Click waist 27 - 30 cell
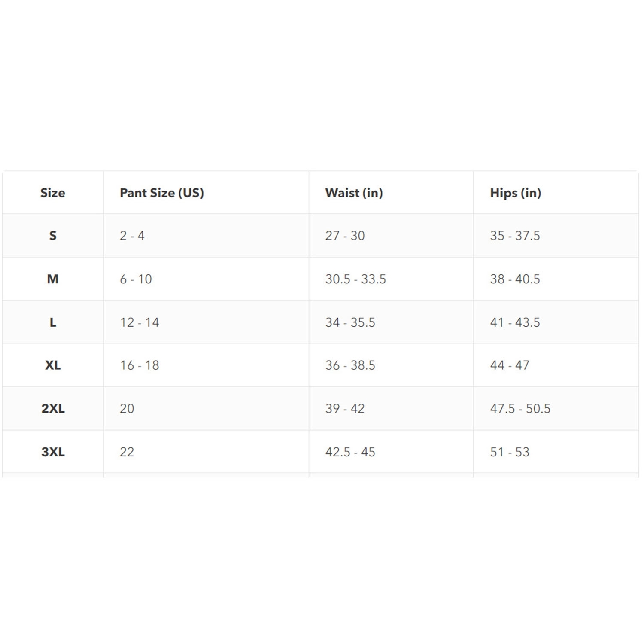The width and height of the screenshot is (644, 644). tap(345, 236)
